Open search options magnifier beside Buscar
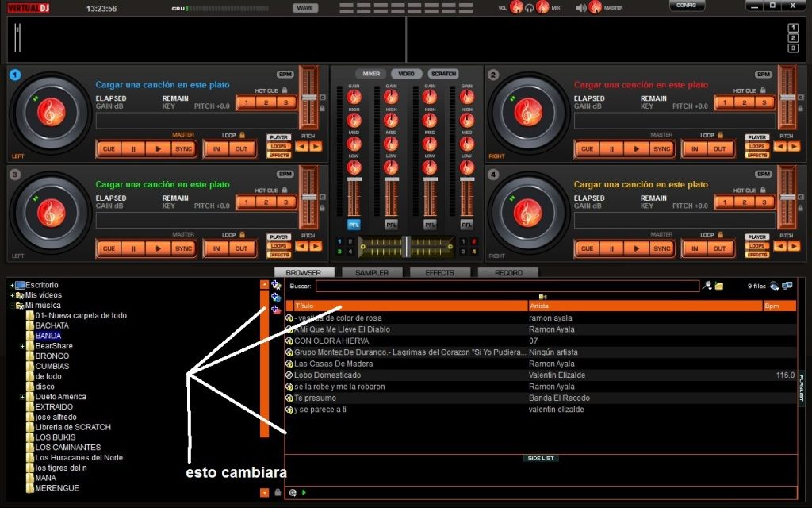The image size is (812, 508). [x=707, y=286]
